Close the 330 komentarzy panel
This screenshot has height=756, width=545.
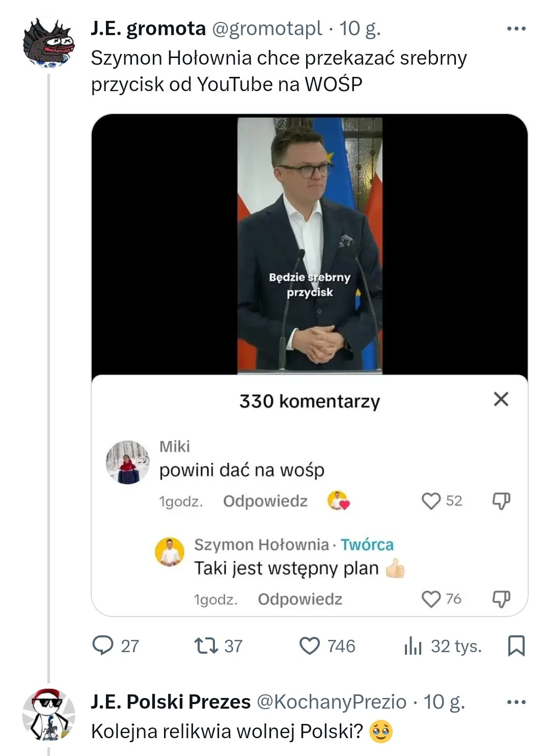[x=501, y=399]
